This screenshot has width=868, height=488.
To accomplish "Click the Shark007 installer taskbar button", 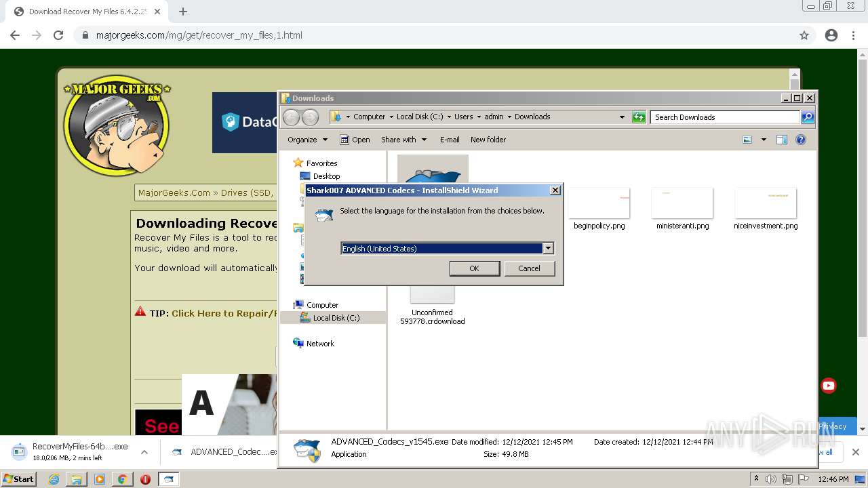I will point(168,479).
